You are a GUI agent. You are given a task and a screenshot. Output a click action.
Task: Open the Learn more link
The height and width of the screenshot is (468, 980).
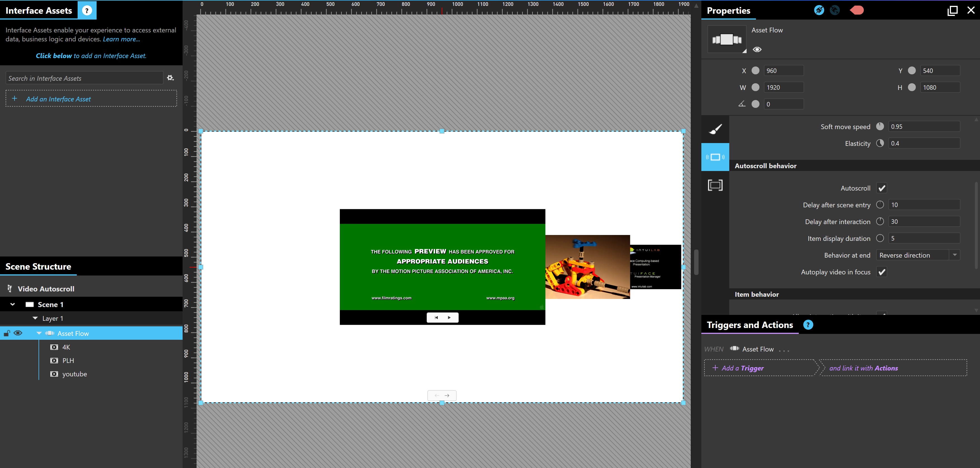121,39
